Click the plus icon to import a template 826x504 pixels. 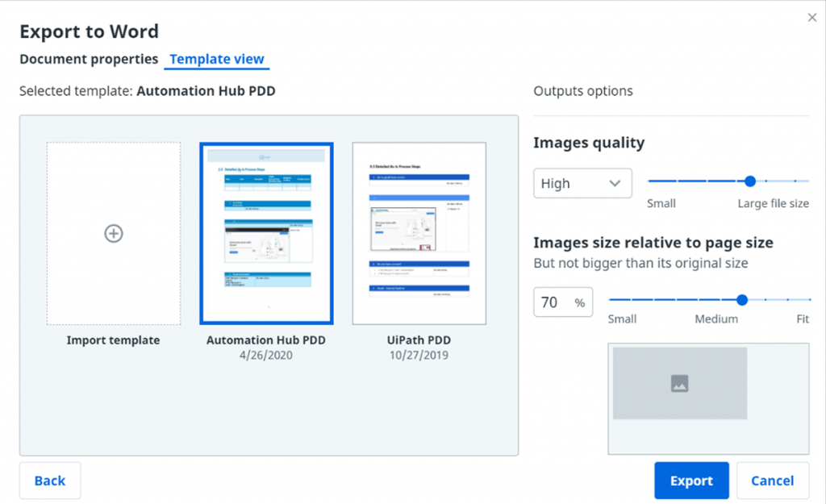[x=114, y=233]
